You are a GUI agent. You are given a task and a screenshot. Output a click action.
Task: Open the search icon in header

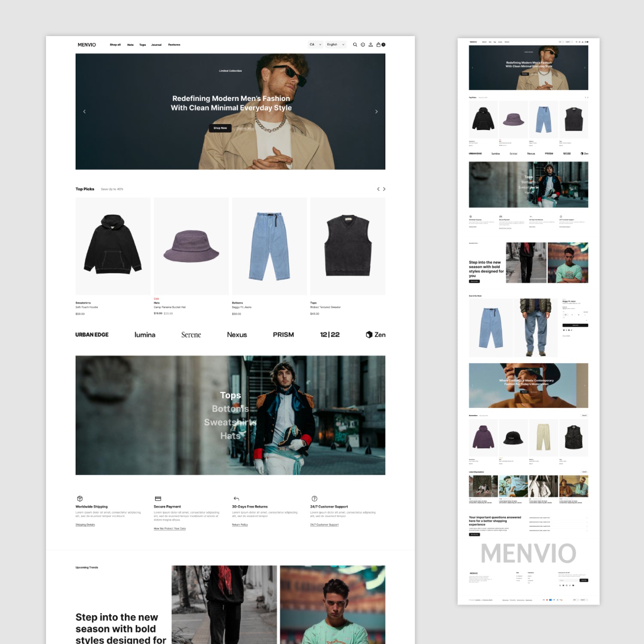[355, 45]
